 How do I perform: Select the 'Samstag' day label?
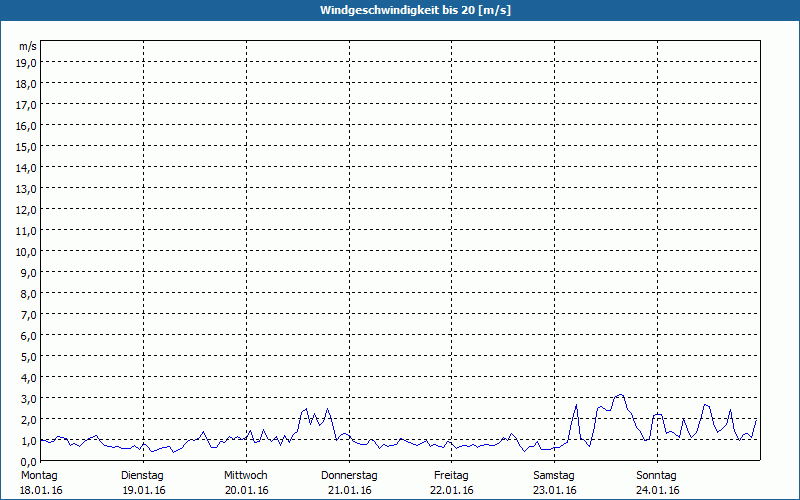pyautogui.click(x=554, y=476)
